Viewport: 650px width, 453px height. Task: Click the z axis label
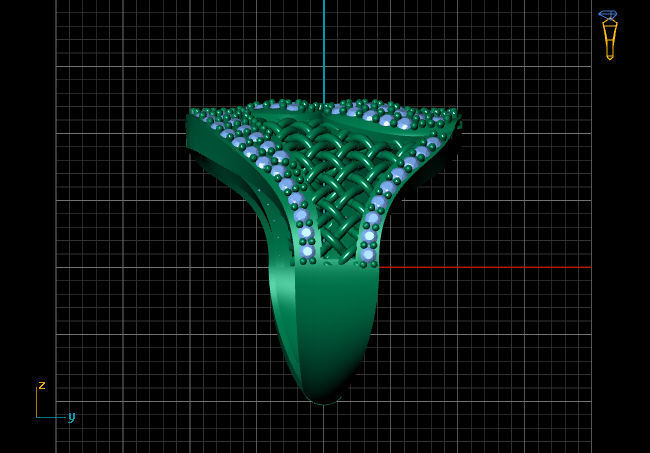pos(42,385)
